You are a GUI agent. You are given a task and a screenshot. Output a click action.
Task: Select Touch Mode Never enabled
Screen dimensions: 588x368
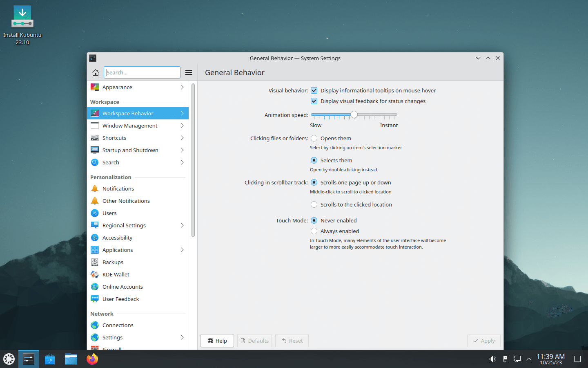coord(314,220)
